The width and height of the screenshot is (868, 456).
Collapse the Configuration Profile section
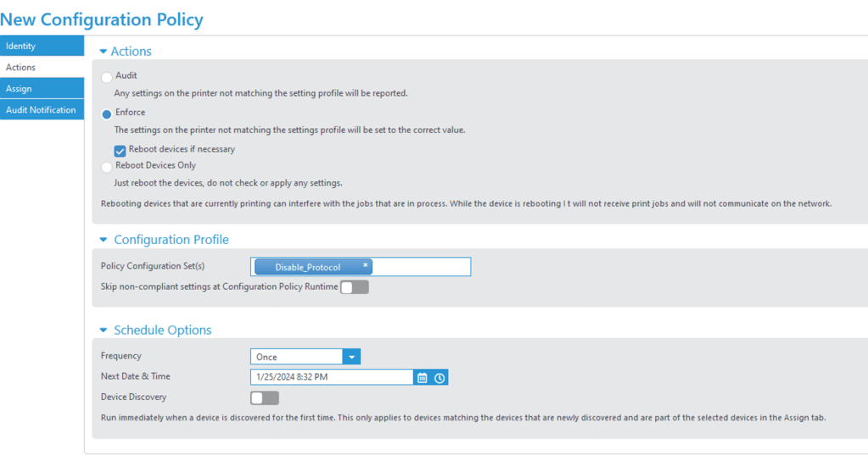coord(104,240)
